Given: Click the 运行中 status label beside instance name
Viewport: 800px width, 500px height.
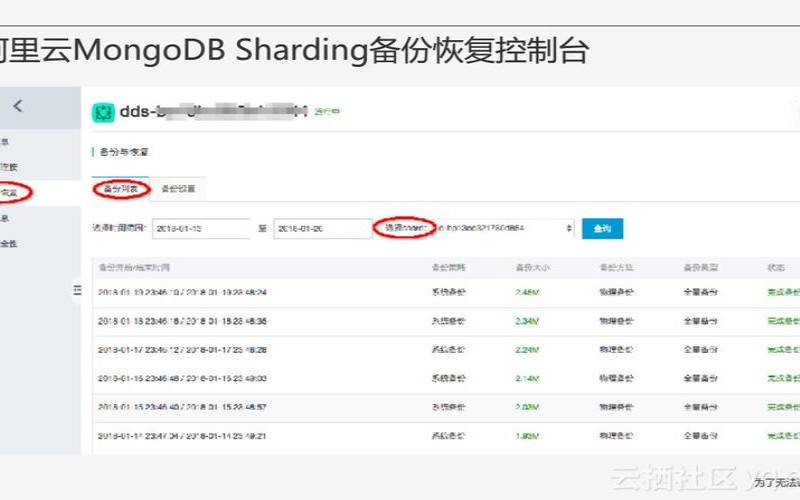Looking at the screenshot, I should pyautogui.click(x=327, y=111).
